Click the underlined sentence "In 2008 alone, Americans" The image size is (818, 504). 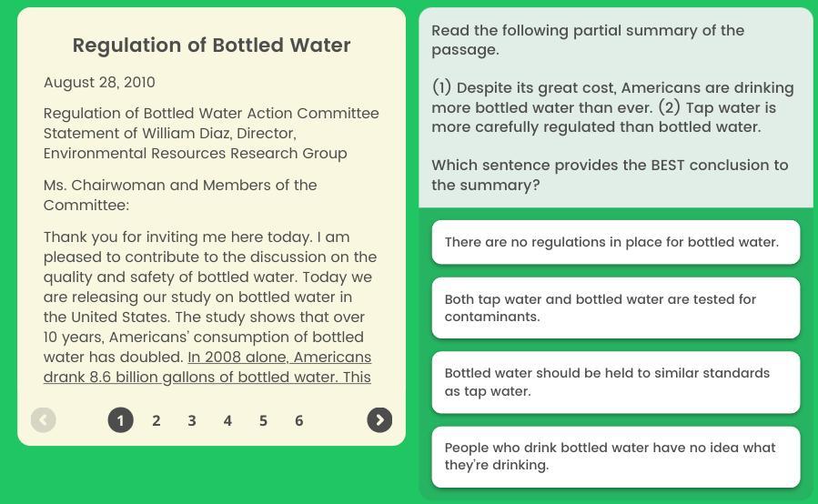point(278,358)
